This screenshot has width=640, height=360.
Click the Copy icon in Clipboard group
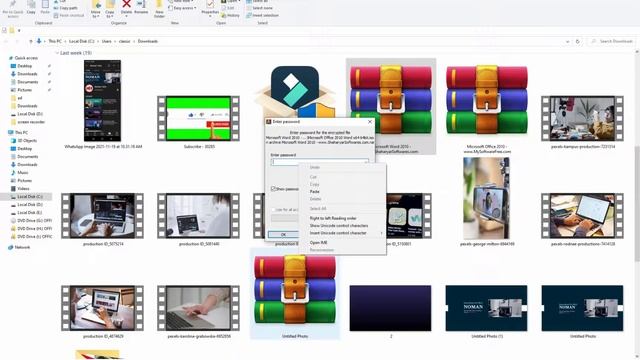31,7
